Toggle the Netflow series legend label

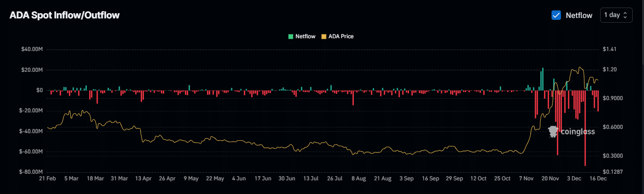click(x=305, y=36)
